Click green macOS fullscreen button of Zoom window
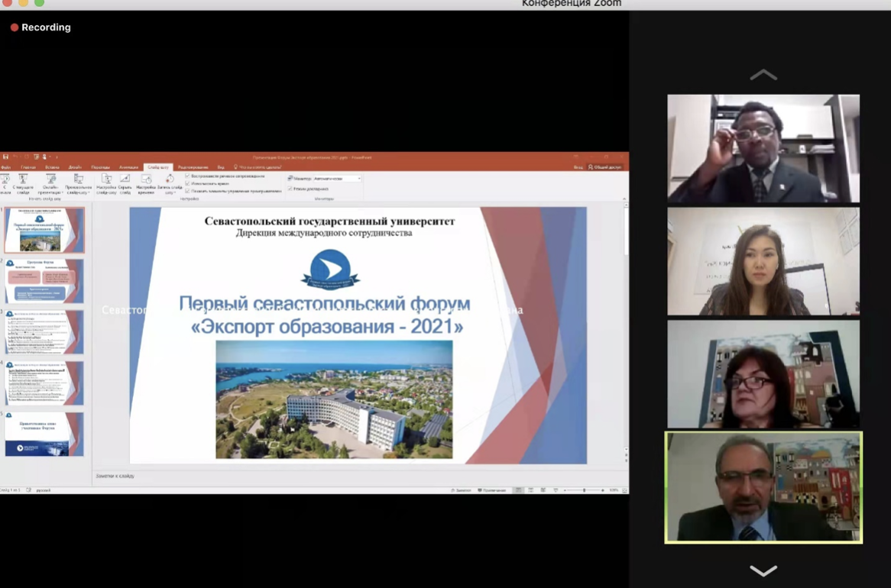 (x=39, y=2)
